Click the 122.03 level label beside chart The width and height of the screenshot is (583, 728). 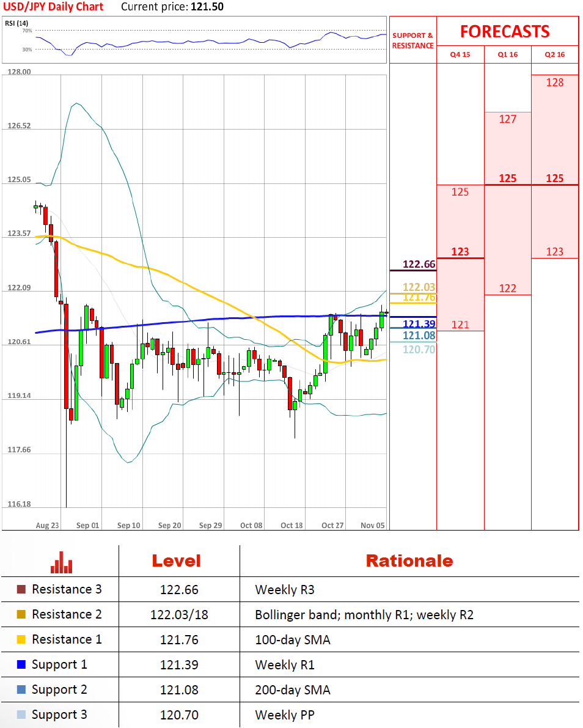(419, 287)
